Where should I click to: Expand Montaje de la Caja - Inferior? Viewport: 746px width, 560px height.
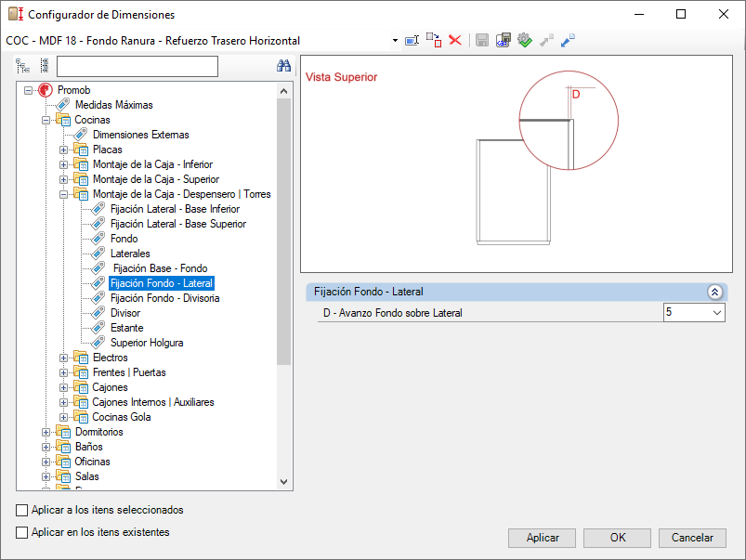(63, 164)
